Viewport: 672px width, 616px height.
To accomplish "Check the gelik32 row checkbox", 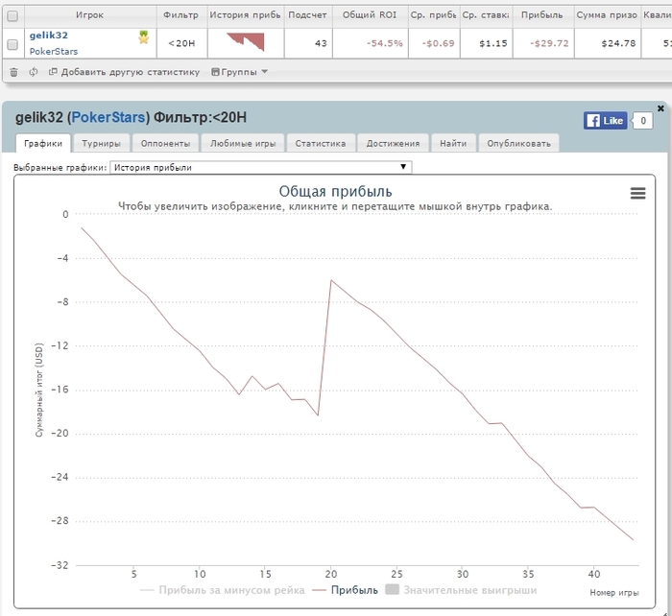I will pyautogui.click(x=12, y=44).
